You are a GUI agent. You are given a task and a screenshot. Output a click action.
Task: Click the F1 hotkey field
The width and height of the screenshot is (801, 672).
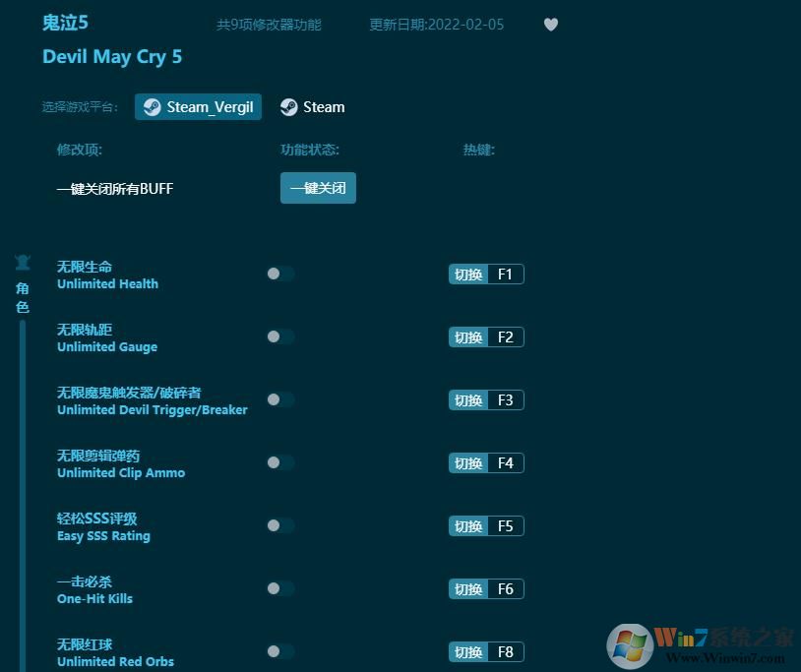[x=506, y=275]
